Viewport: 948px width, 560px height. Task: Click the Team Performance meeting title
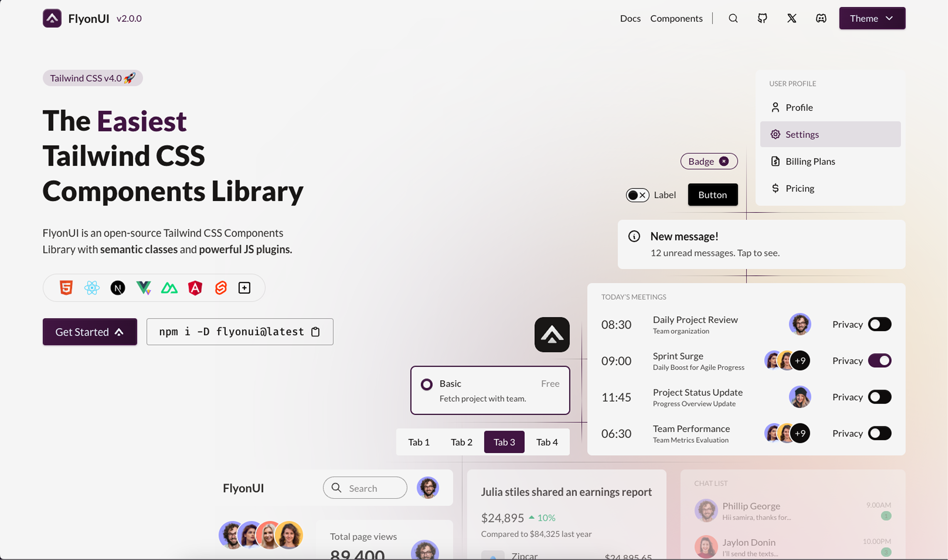click(691, 429)
